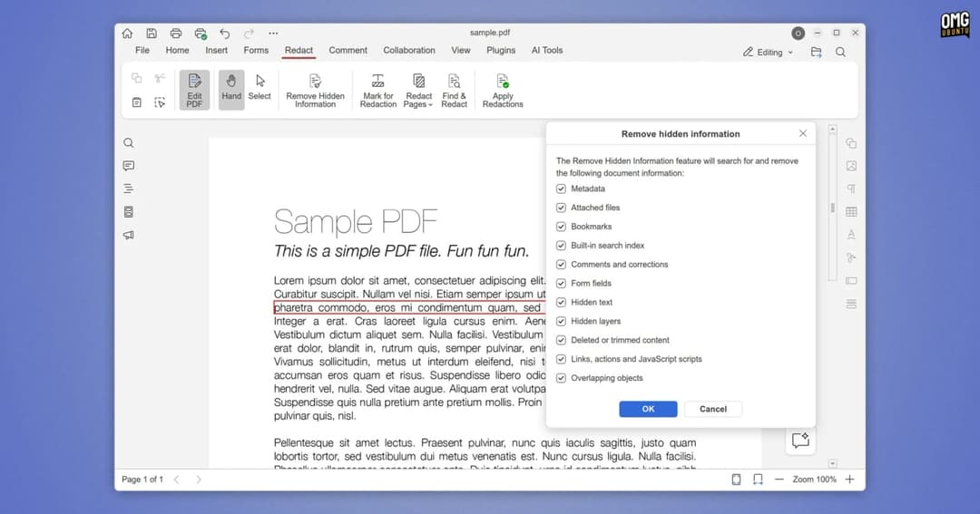The image size is (980, 514).
Task: Go to the previous page arrow
Action: coord(176,479)
